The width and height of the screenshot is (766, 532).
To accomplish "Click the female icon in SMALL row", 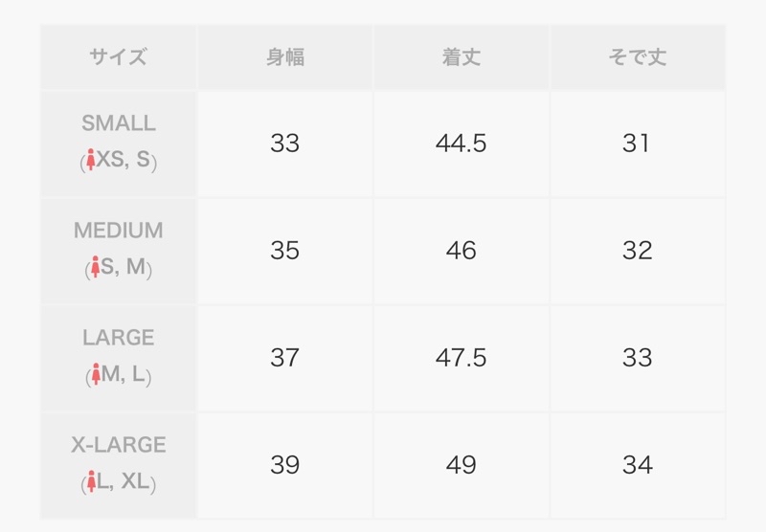I will point(90,160).
